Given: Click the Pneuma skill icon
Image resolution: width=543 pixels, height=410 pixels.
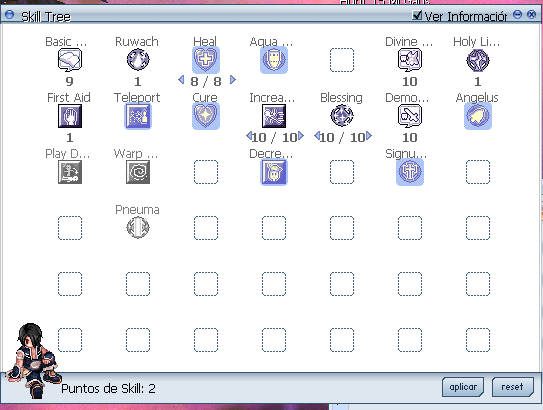Looking at the screenshot, I should 138,228.
